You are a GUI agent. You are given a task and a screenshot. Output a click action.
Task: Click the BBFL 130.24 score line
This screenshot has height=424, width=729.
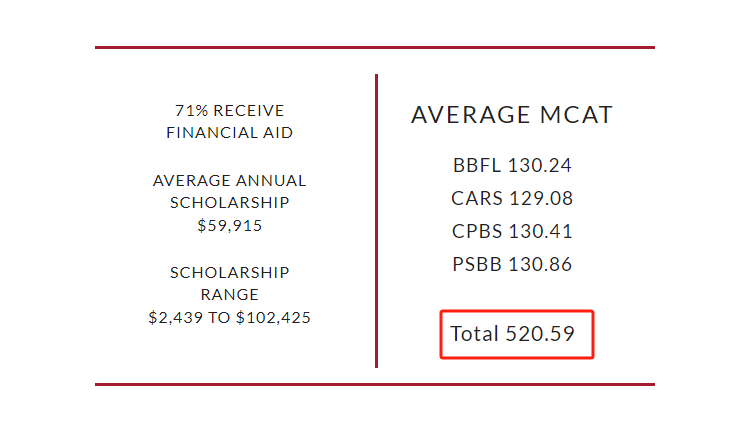click(x=512, y=166)
